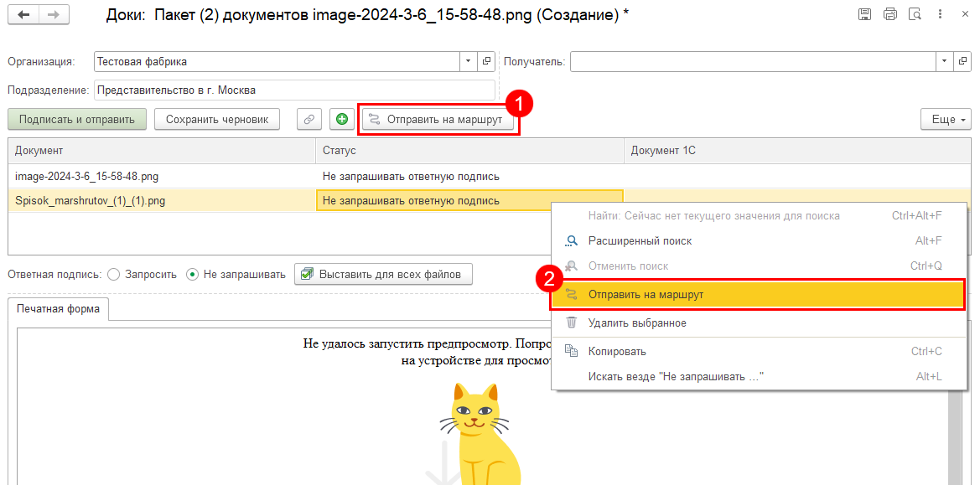Expand the Организация dropdown arrow
The width and height of the screenshot is (980, 485).
coord(468,62)
